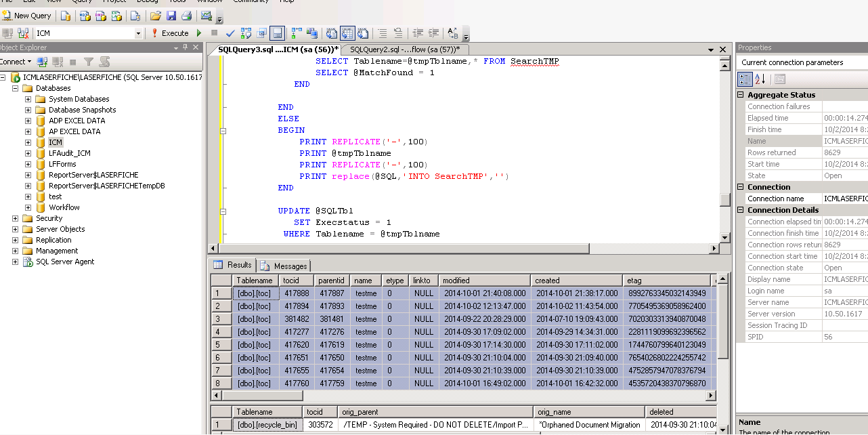
Task: Click the Execute query button
Action: pos(170,33)
